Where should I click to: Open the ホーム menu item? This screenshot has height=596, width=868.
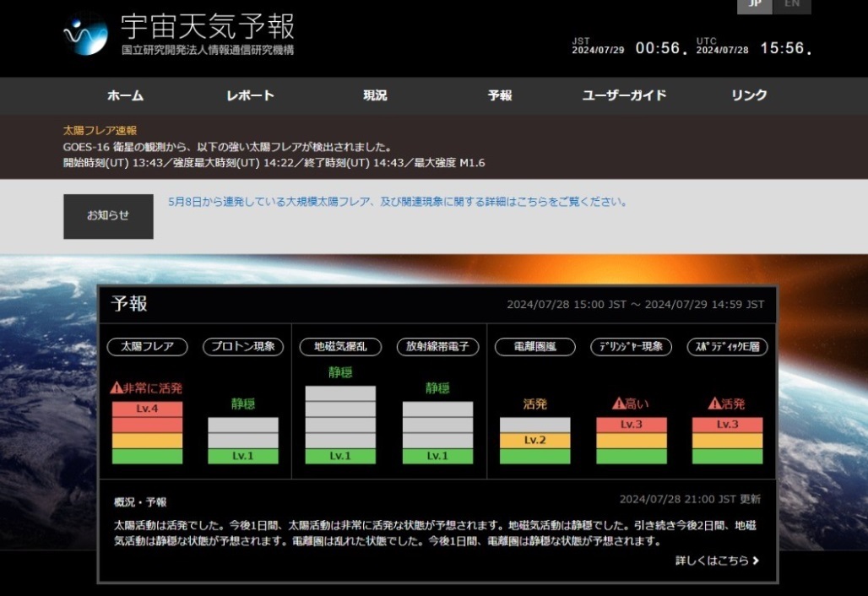pyautogui.click(x=125, y=95)
